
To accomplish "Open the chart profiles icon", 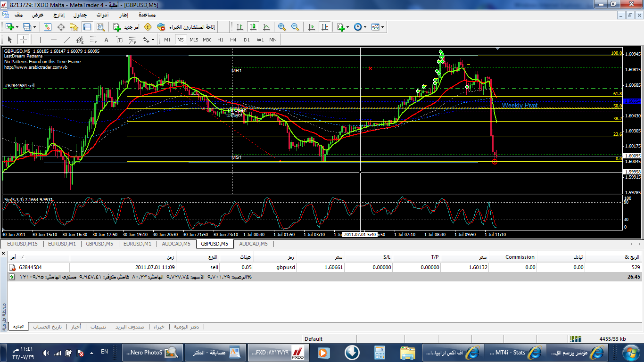I will coord(27,27).
